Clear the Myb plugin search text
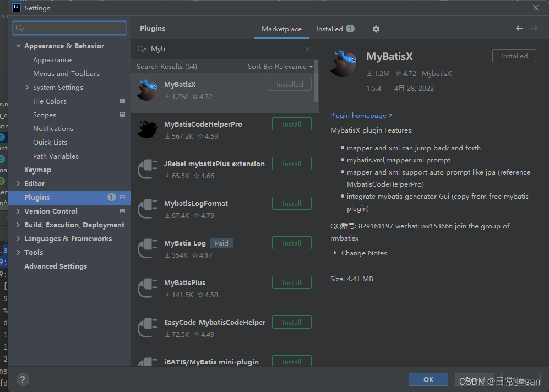Viewport: 549px width, 392px height. 308,49
